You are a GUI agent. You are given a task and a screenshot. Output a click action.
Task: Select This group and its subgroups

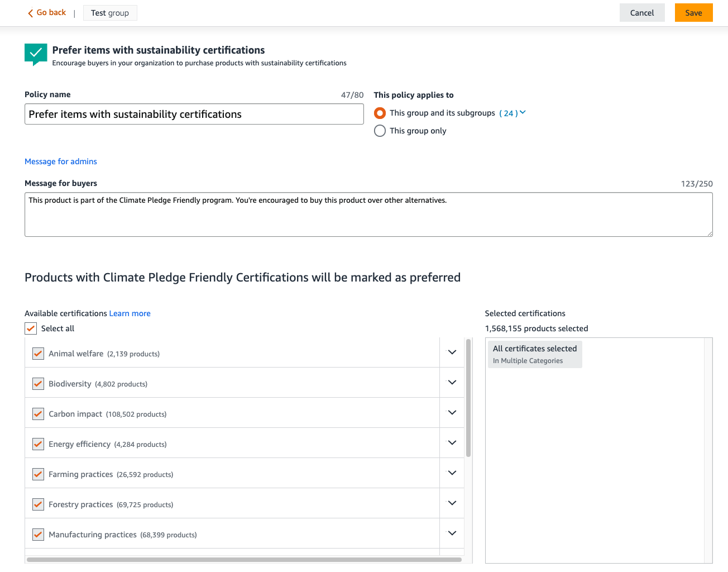tap(380, 113)
